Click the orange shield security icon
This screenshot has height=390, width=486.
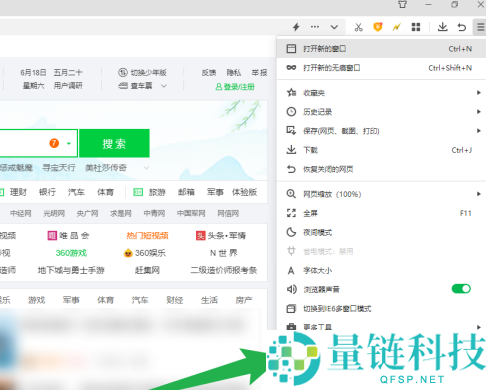(x=378, y=27)
